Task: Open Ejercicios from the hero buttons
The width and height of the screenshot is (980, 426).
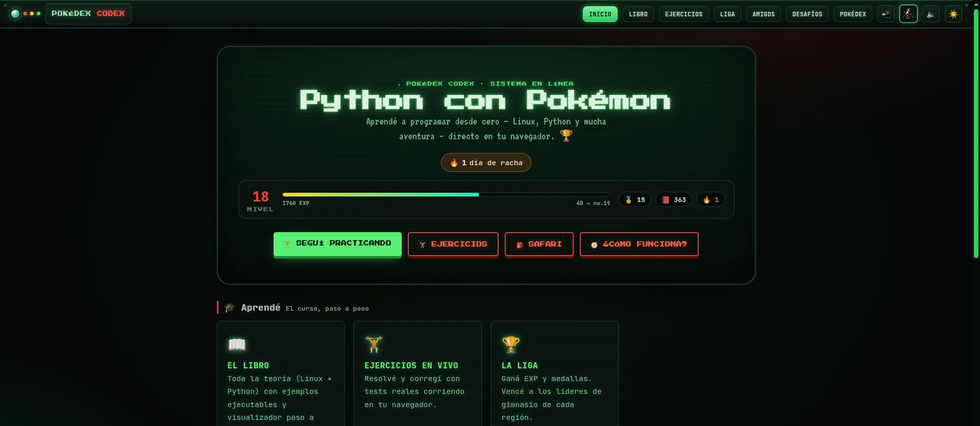Action: [453, 244]
